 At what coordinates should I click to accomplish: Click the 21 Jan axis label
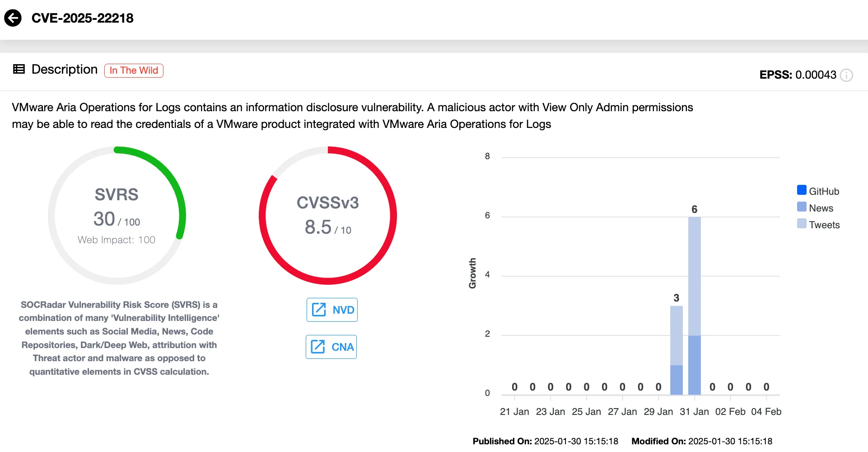tap(514, 412)
